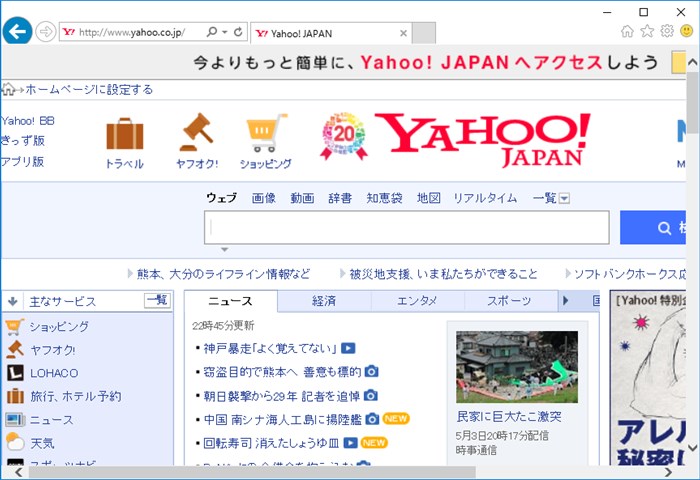
Task: Expand the 一覧 search categories dropdown
Action: (x=551, y=198)
